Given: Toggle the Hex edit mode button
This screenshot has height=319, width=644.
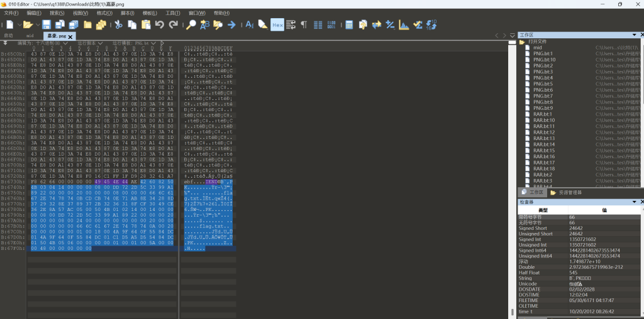Looking at the screenshot, I should (277, 24).
